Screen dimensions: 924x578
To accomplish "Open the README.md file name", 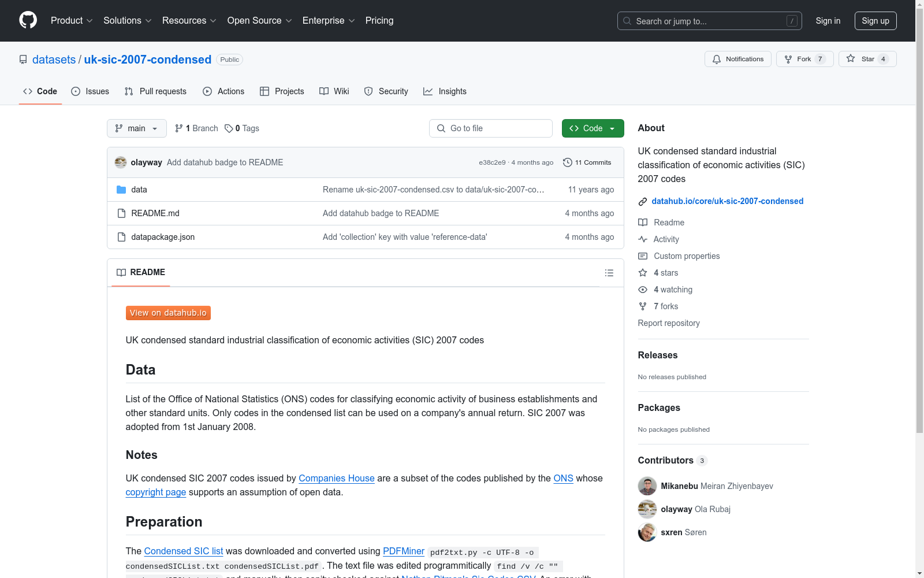I will click(155, 213).
